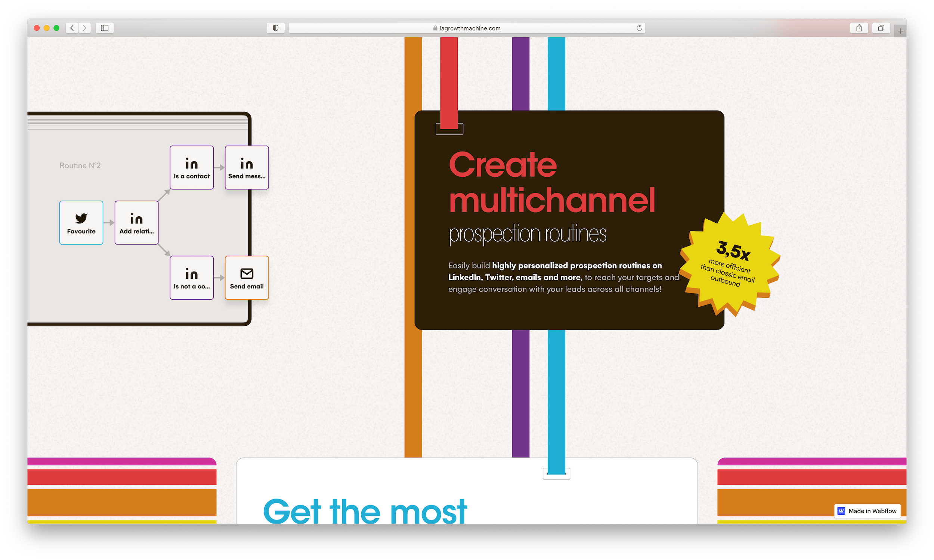Select the Is not a contact node

pyautogui.click(x=192, y=278)
